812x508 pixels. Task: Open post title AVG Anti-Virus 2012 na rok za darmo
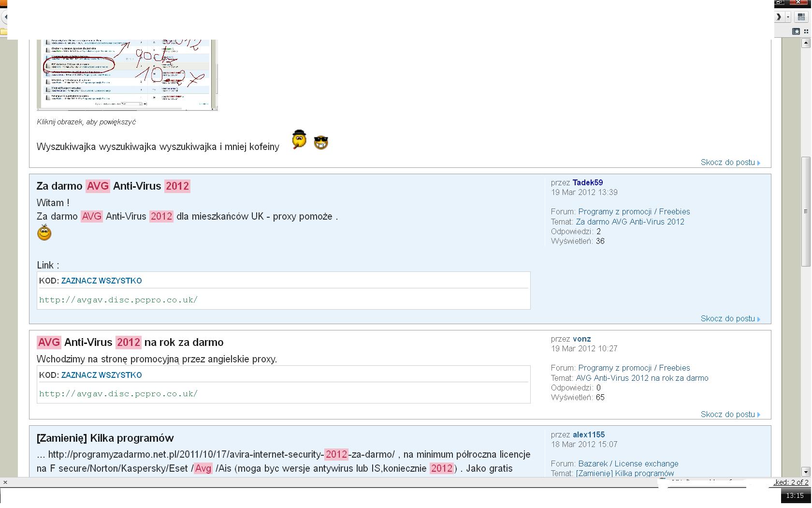coord(130,343)
